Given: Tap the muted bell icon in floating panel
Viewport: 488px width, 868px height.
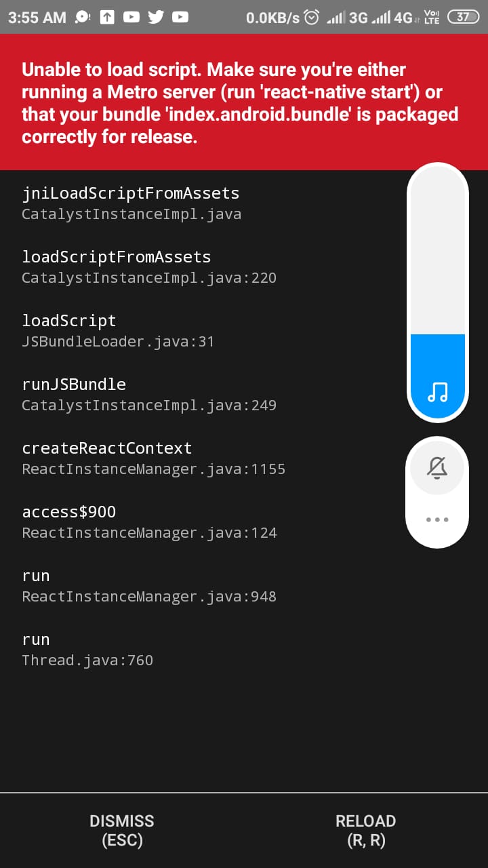Looking at the screenshot, I should pos(437,467).
